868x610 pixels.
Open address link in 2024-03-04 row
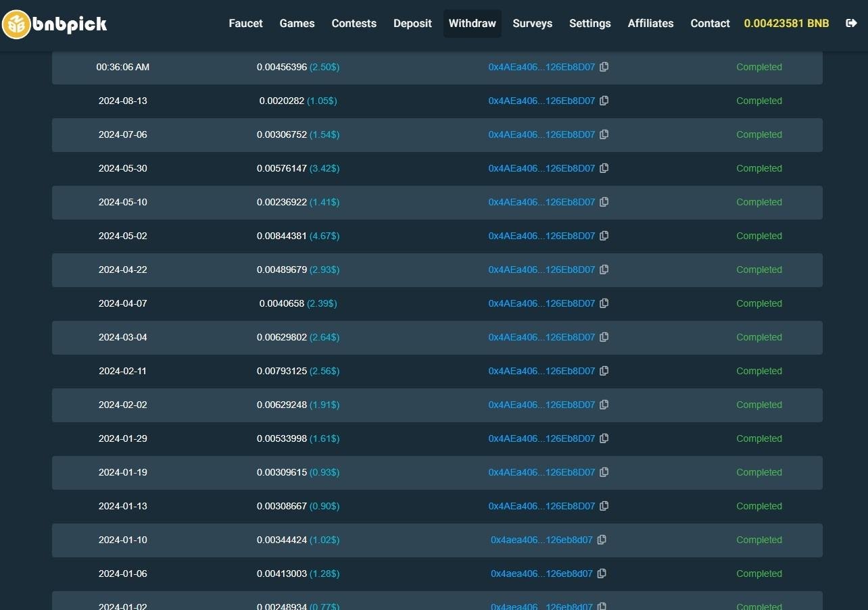tap(541, 337)
